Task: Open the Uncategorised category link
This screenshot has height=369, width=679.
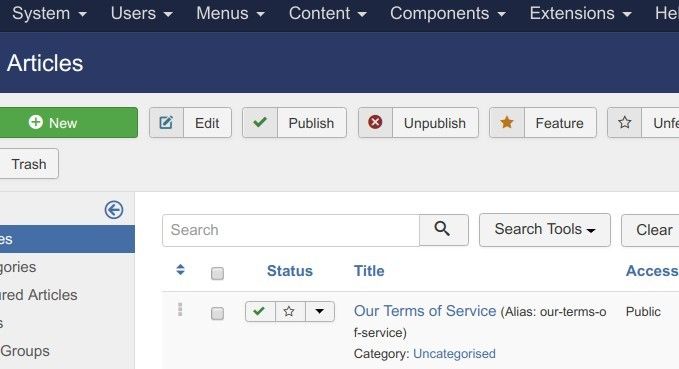Action: pyautogui.click(x=454, y=353)
